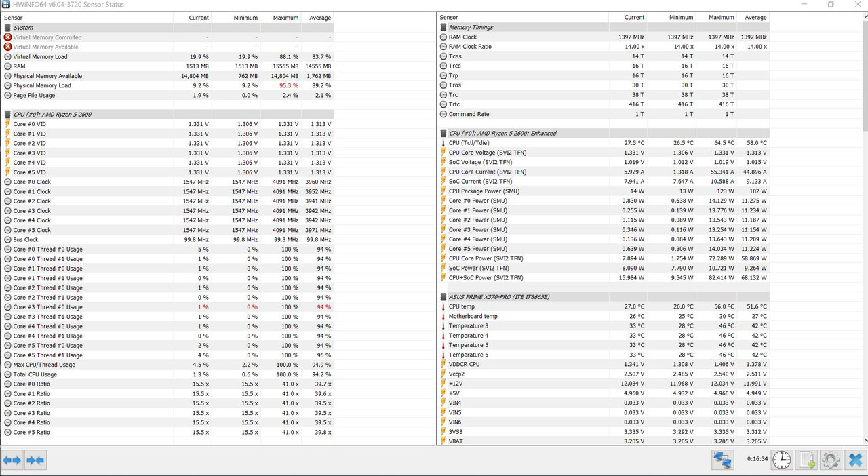This screenshot has width=868, height=476.
Task: Select the Virtual Memory Load row
Action: [167, 57]
